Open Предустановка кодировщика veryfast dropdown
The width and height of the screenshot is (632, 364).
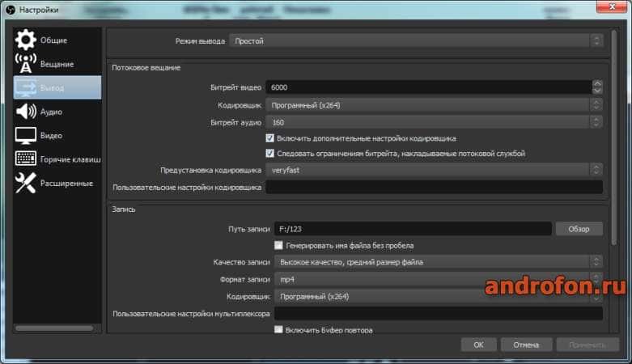(434, 170)
